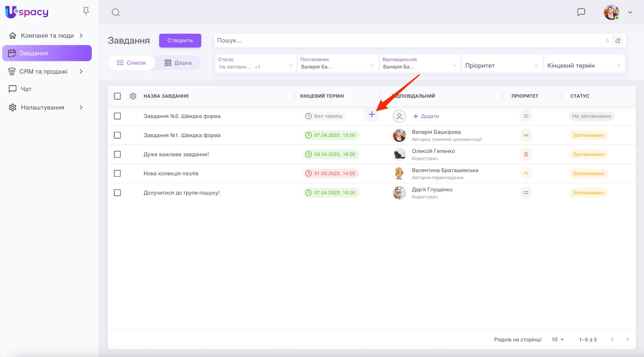Click double-up-arrow priority icon for Дуже важливе завдання

tap(526, 154)
